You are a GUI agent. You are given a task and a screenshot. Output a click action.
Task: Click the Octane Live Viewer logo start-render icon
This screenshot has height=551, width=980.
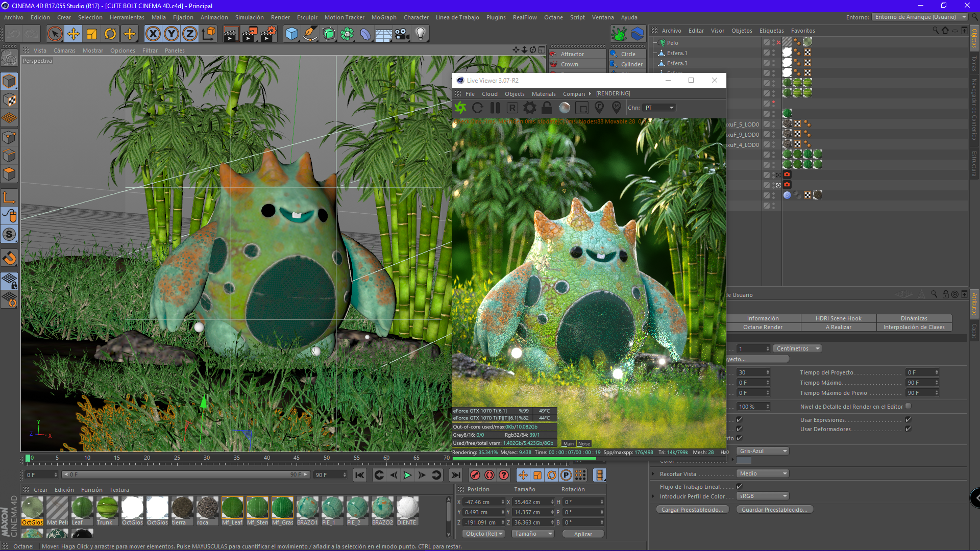click(x=460, y=108)
